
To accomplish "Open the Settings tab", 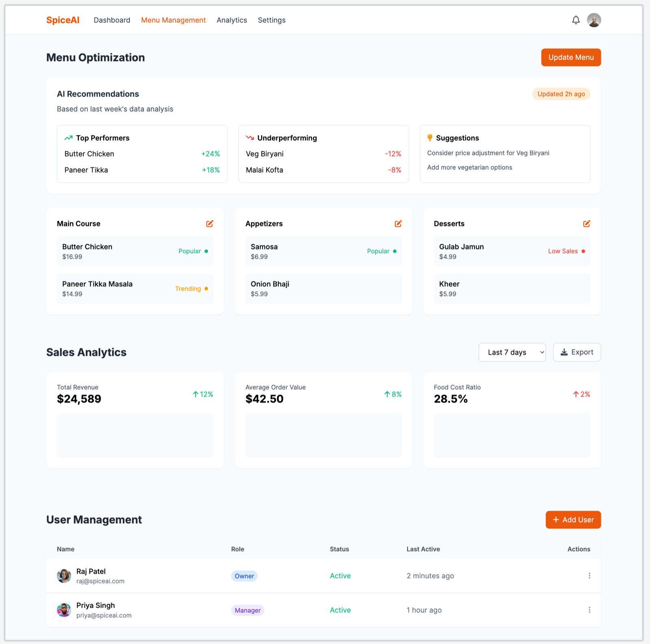I will (x=272, y=20).
